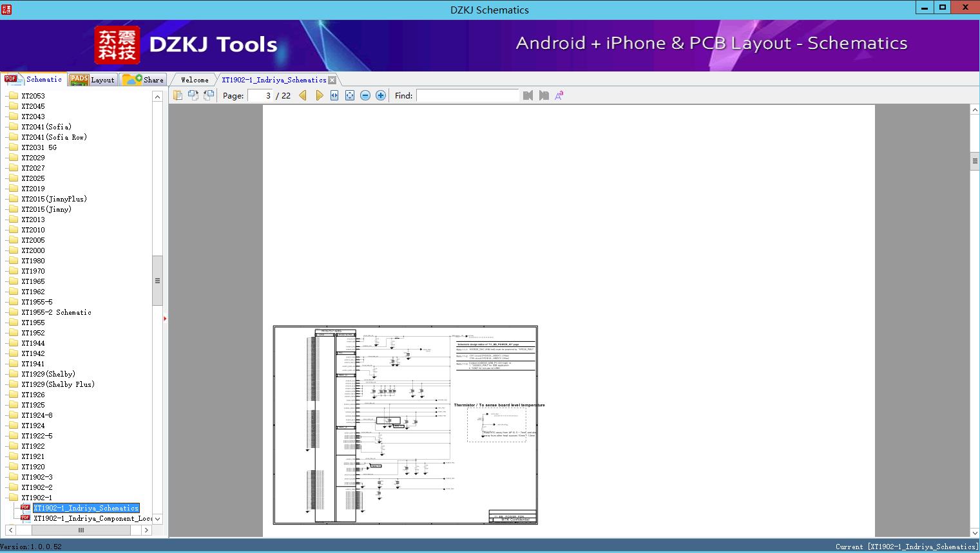Zoom in with the plus icon

pyautogui.click(x=381, y=95)
